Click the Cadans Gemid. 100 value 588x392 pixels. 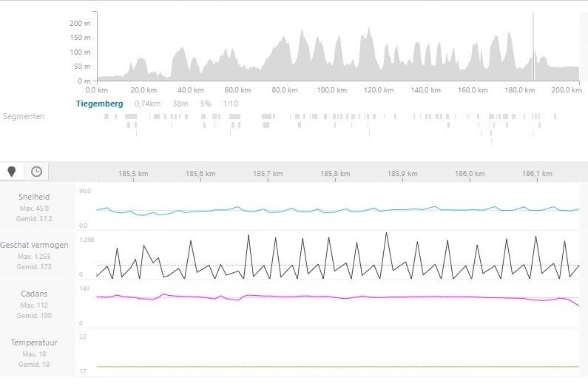tap(34, 316)
